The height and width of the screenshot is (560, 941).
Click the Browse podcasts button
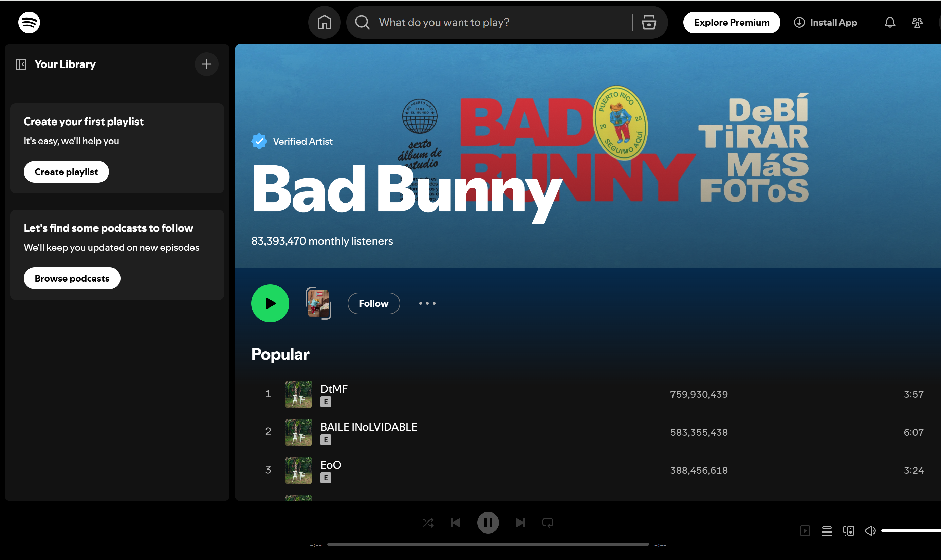(x=71, y=278)
